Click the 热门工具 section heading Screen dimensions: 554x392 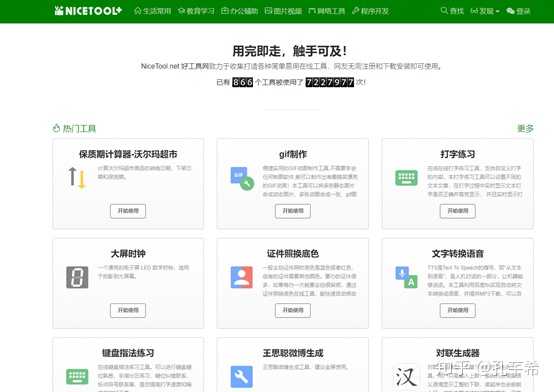click(74, 128)
